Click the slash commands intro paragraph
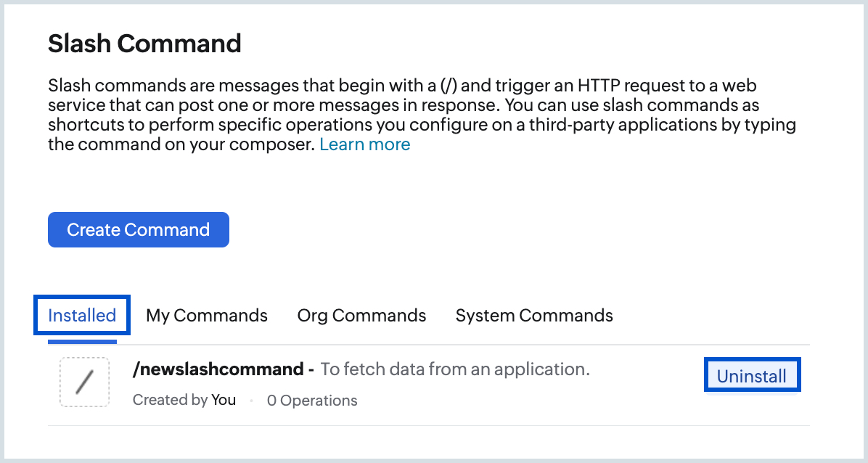868x463 pixels. tap(421, 115)
